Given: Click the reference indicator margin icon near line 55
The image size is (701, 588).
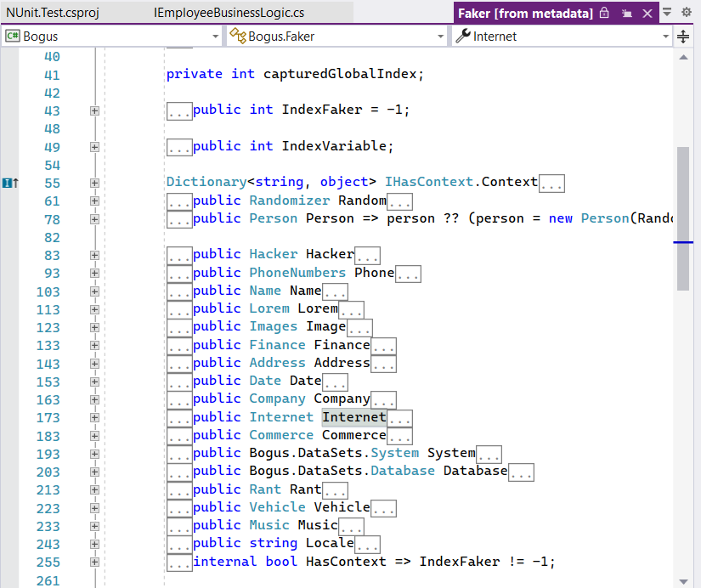Looking at the screenshot, I should tap(8, 183).
